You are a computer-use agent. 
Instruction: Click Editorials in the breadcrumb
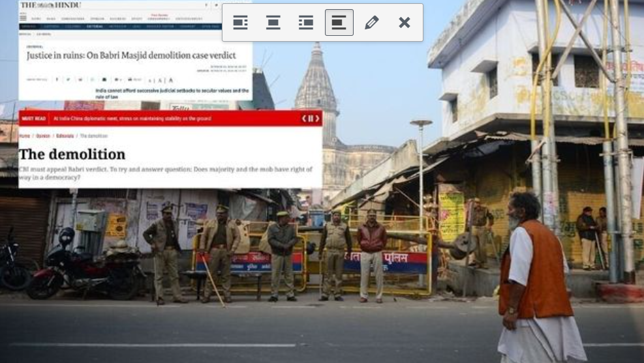(x=64, y=136)
